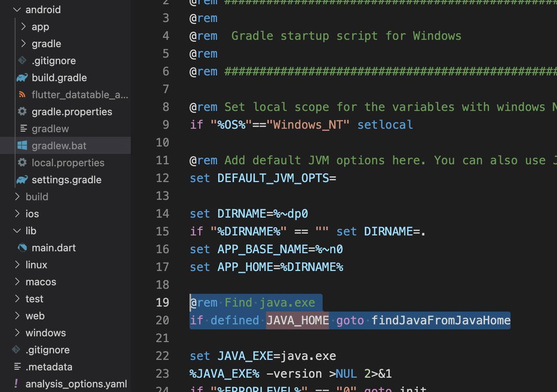Click the Gradle elephant icon for build.gradle
Screen dimensions: 557x392
[22, 77]
